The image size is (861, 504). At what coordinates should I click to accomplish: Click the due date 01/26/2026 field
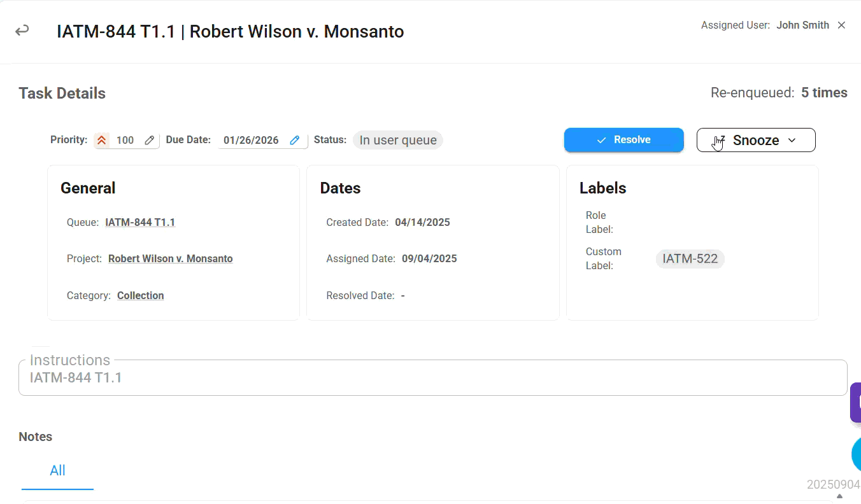click(251, 140)
